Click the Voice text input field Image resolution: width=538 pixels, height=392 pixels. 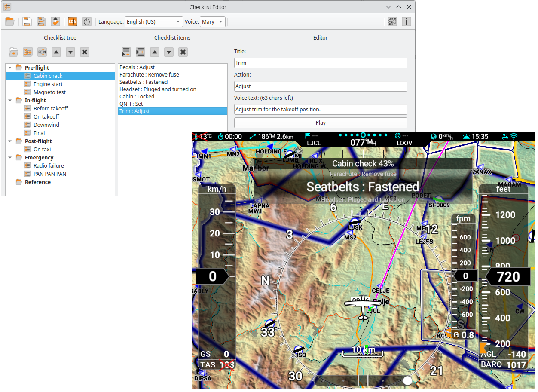click(320, 109)
